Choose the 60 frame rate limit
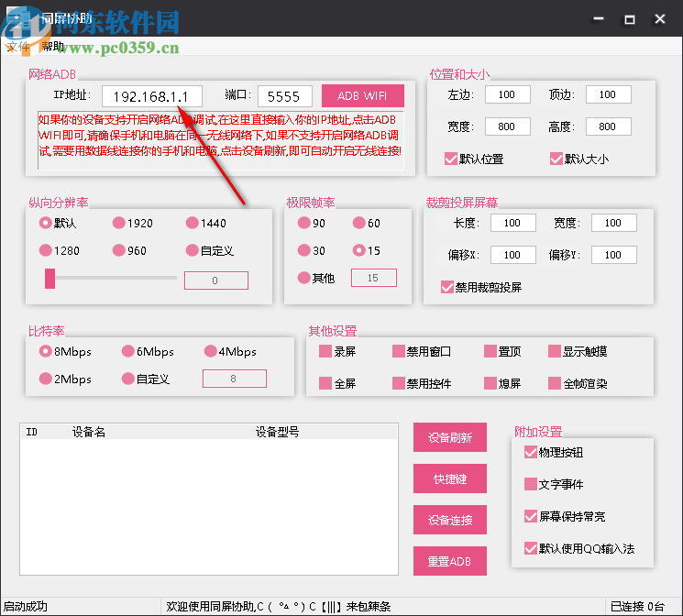683x616 pixels. pos(359,223)
